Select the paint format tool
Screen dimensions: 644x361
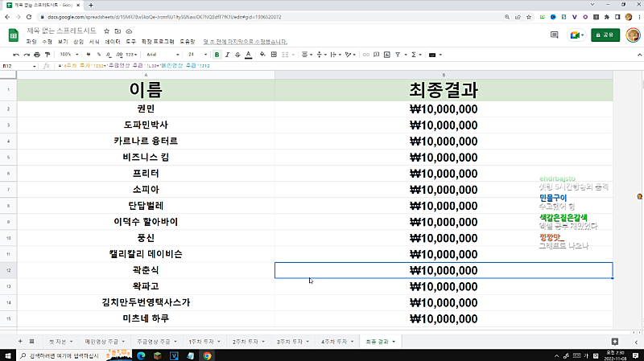tap(48, 55)
